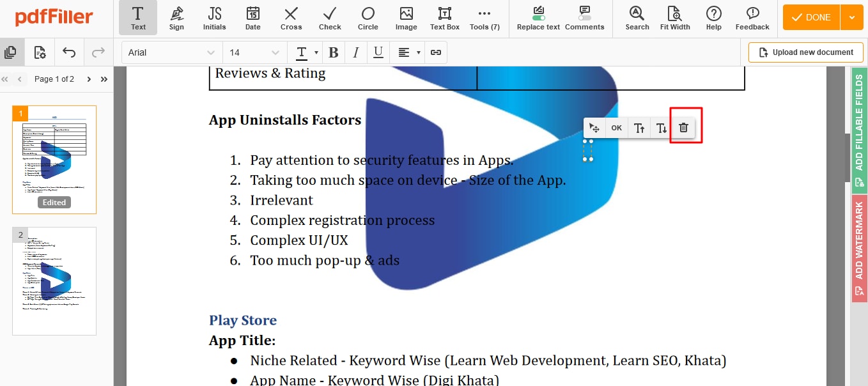Insert an Image
The image size is (868, 386).
[407, 18]
